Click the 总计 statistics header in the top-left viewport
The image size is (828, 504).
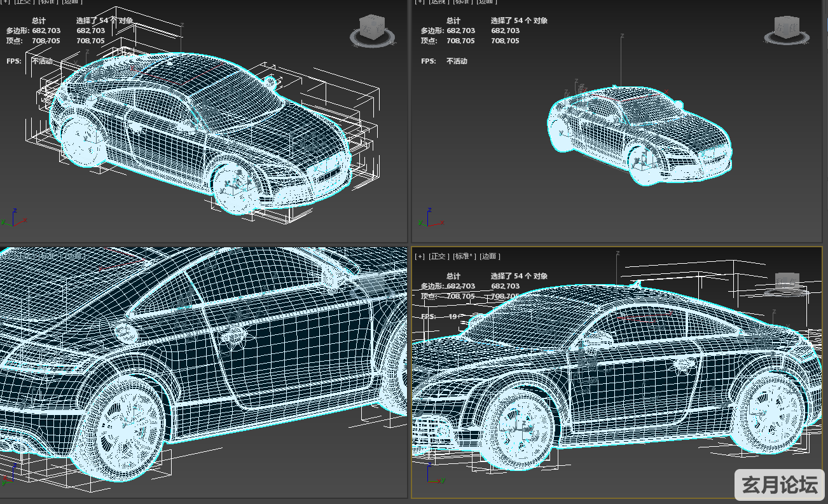[x=39, y=20]
